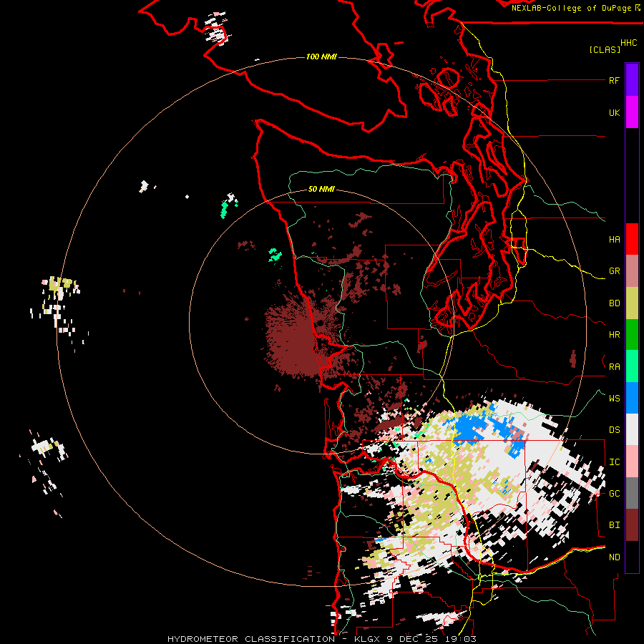Click the RA light-green legend swatch

pos(632,366)
